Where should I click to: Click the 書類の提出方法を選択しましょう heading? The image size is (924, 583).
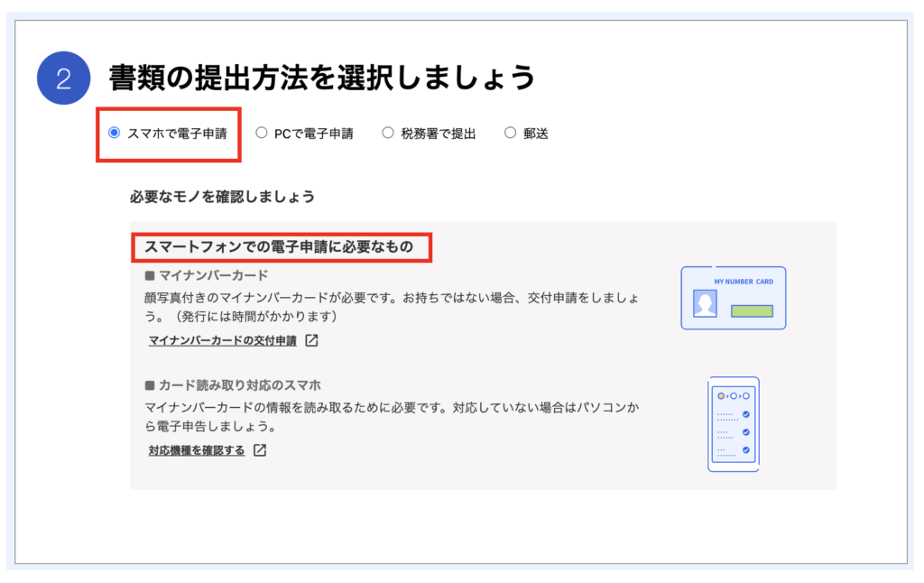322,79
